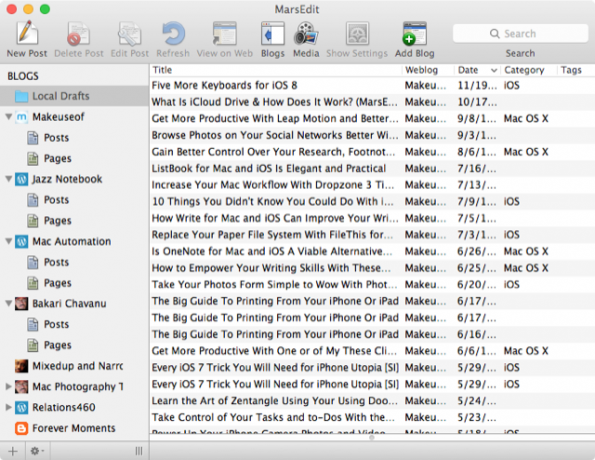Viewport: 595px width, 460px height.
Task: Select the Local Drafts folder
Action: tap(74, 96)
